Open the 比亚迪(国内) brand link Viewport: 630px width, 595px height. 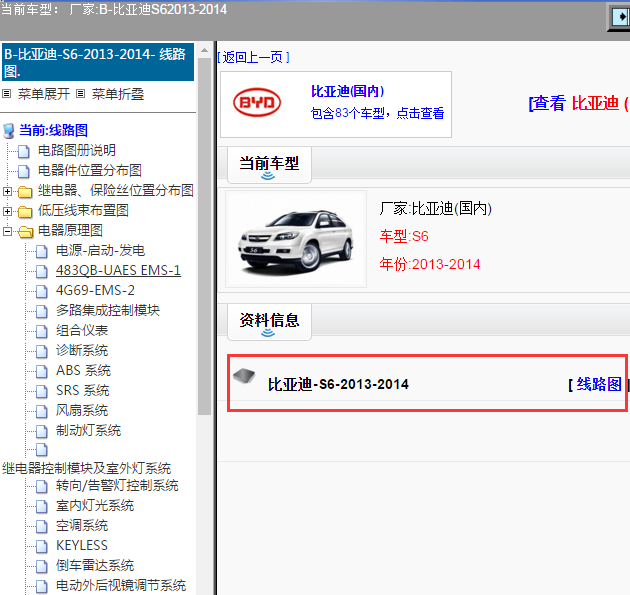(348, 91)
